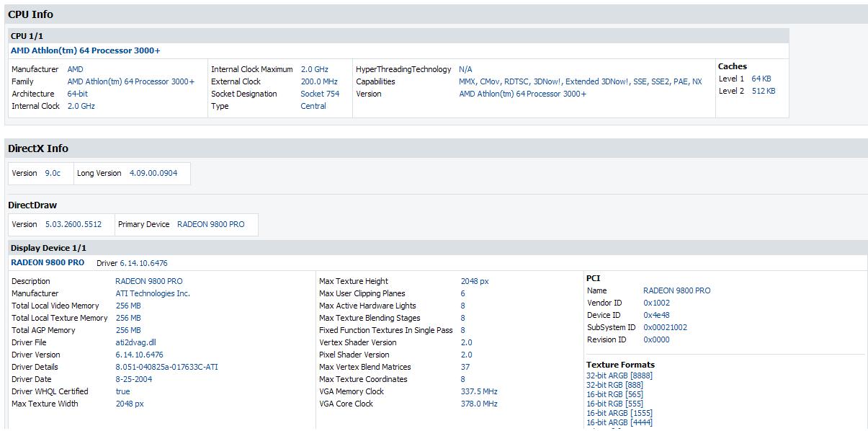The image size is (868, 431).
Task: Click Driver WHQL Certified value true
Action: coord(122,391)
